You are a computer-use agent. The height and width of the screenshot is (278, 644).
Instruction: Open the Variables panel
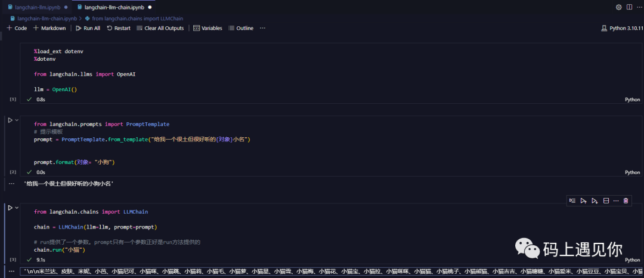pos(208,28)
